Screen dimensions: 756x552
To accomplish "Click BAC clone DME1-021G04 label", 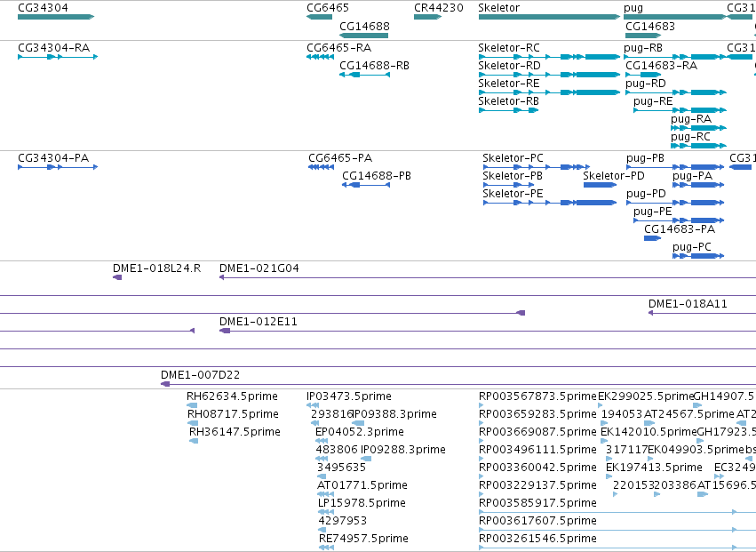I will pos(259,268).
